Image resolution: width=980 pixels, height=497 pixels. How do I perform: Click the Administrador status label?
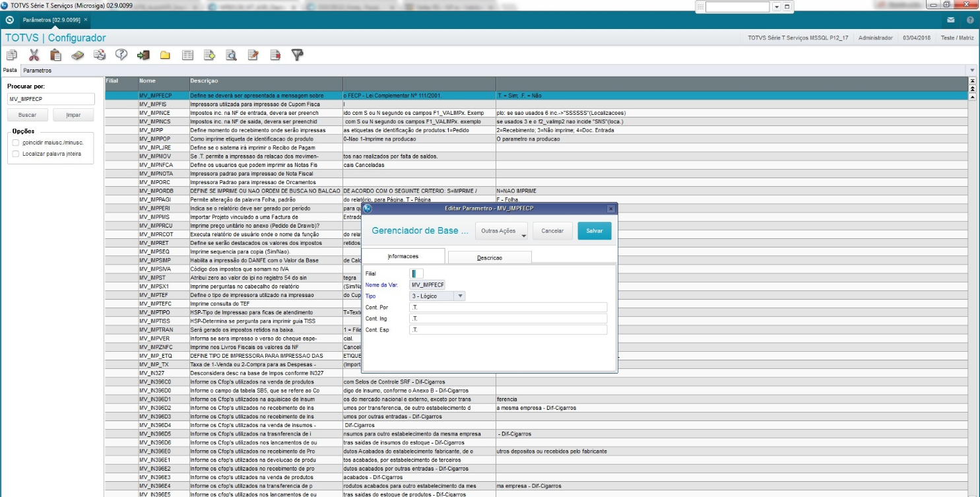coord(875,38)
